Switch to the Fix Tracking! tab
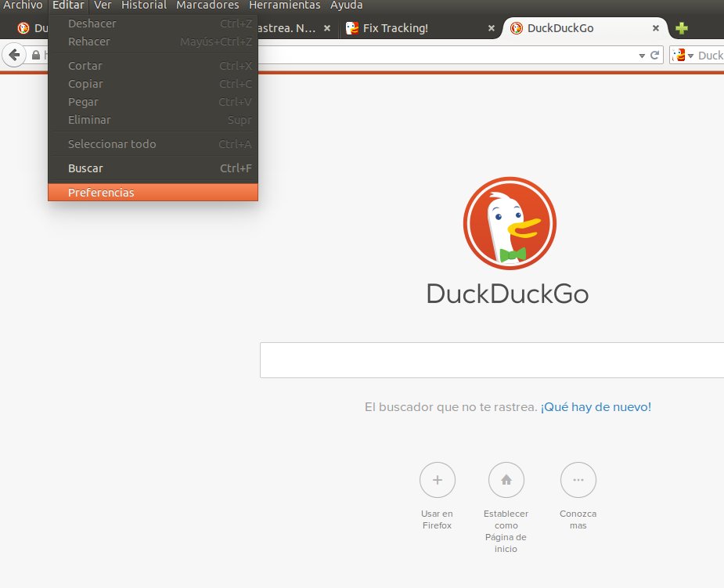 395,28
